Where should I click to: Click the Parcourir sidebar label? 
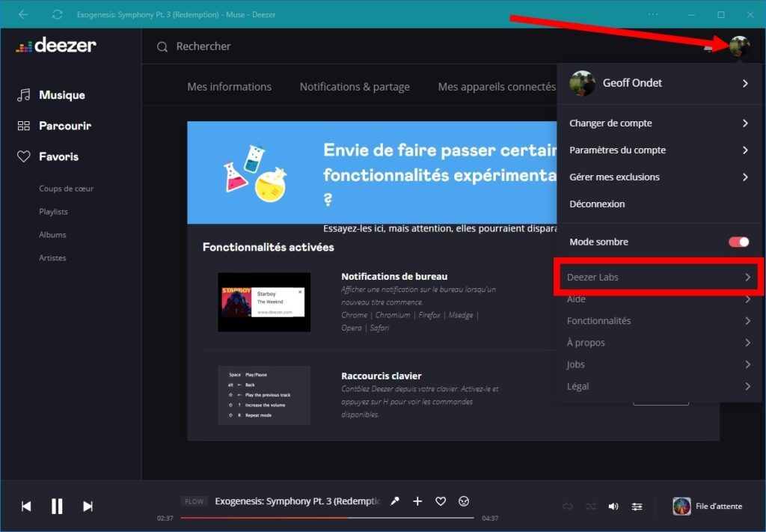point(65,126)
